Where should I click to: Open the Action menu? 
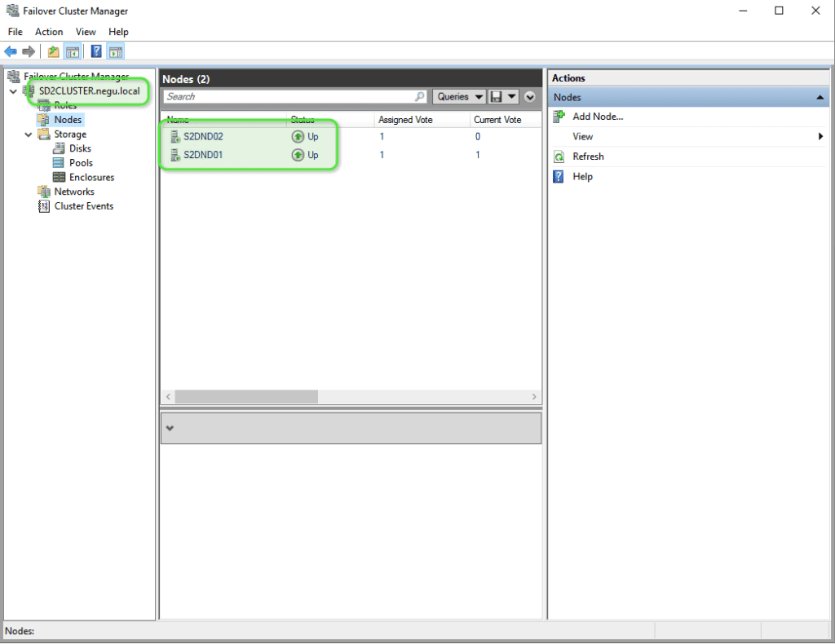coord(49,32)
